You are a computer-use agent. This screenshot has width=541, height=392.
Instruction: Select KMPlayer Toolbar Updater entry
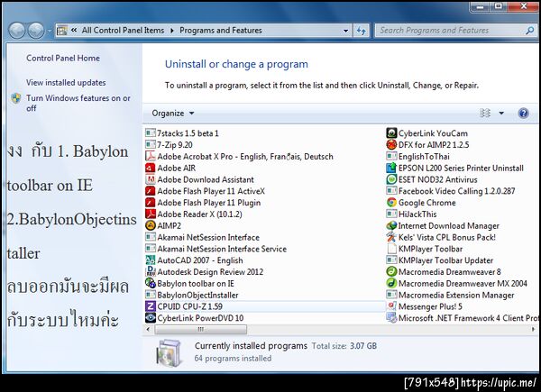click(440, 260)
